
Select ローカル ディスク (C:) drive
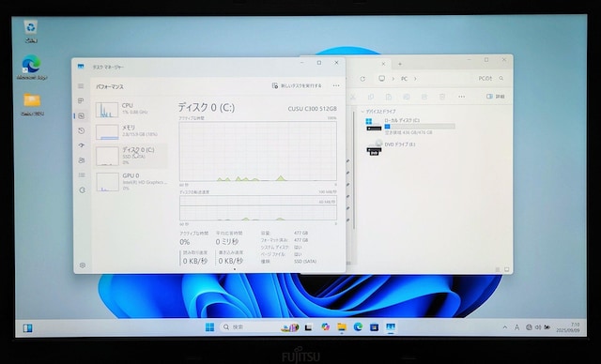tap(410, 126)
